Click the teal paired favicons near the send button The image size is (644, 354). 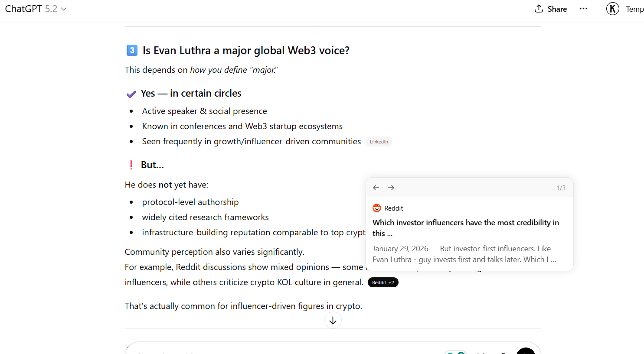[x=455, y=353]
